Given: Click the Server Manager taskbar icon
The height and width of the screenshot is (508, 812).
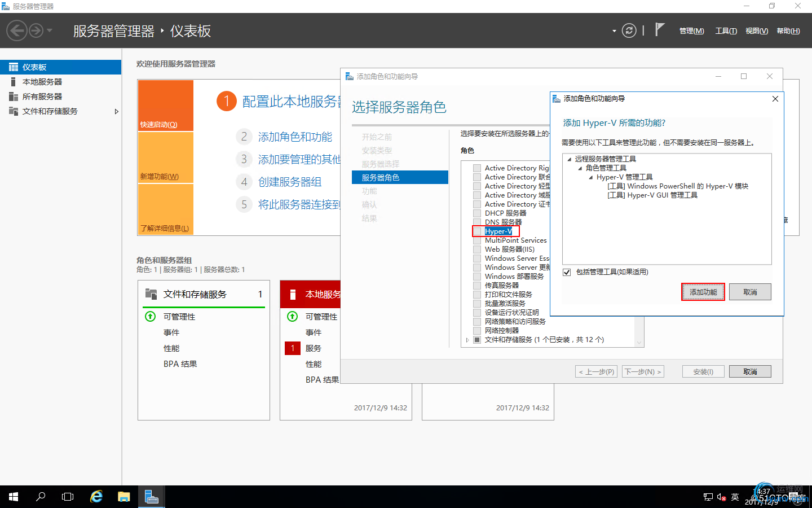Looking at the screenshot, I should [151, 497].
